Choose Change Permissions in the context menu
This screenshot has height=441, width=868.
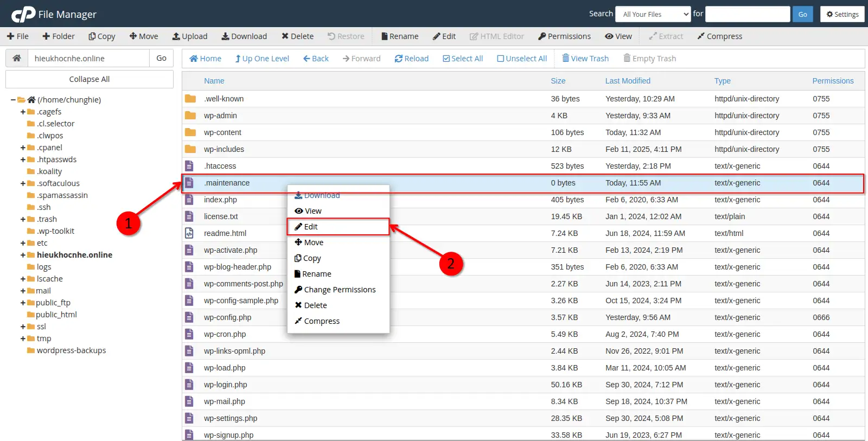pyautogui.click(x=338, y=290)
